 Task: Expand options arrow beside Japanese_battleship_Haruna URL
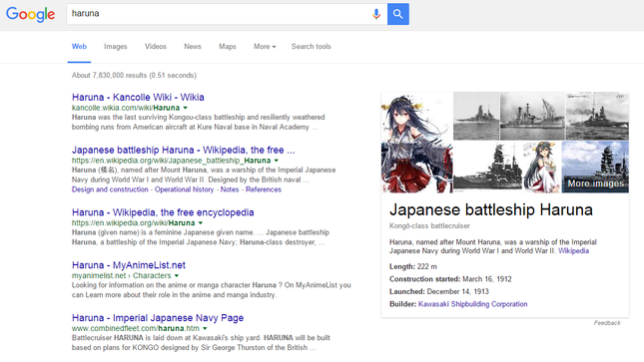pyautogui.click(x=276, y=161)
